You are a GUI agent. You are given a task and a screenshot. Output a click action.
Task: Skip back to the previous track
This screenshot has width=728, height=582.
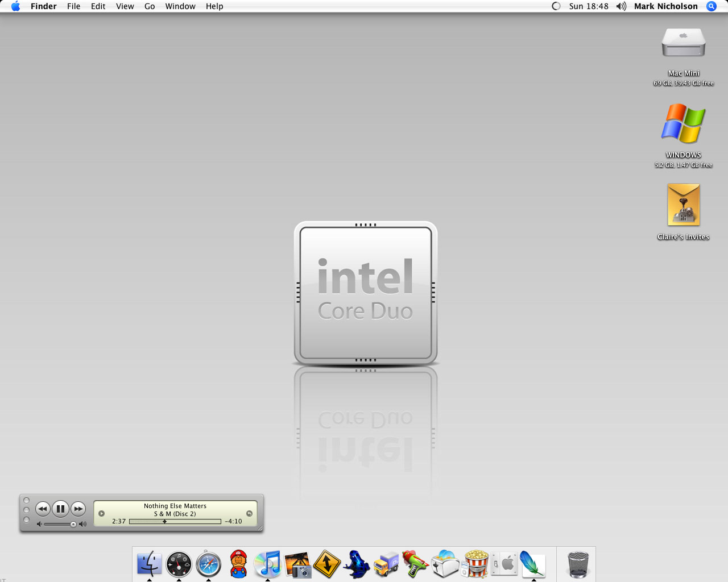coord(43,509)
